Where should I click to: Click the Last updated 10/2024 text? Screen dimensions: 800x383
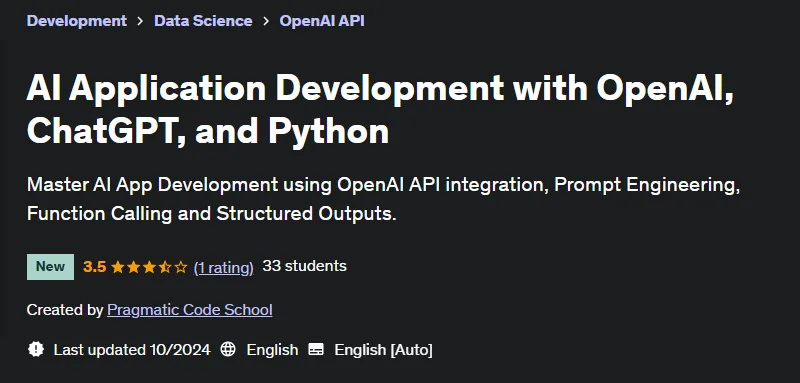pyautogui.click(x=132, y=350)
